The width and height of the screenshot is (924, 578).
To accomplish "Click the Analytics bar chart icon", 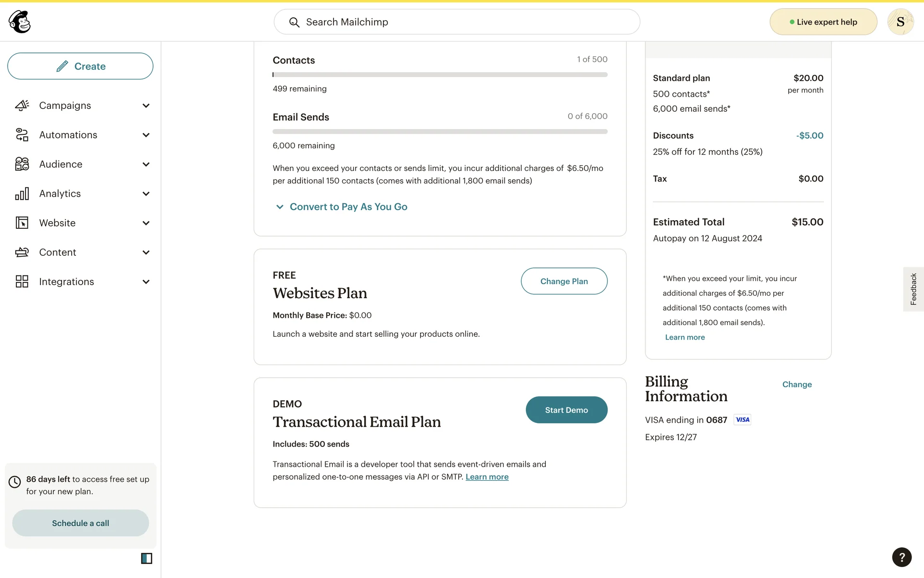I will pyautogui.click(x=22, y=194).
